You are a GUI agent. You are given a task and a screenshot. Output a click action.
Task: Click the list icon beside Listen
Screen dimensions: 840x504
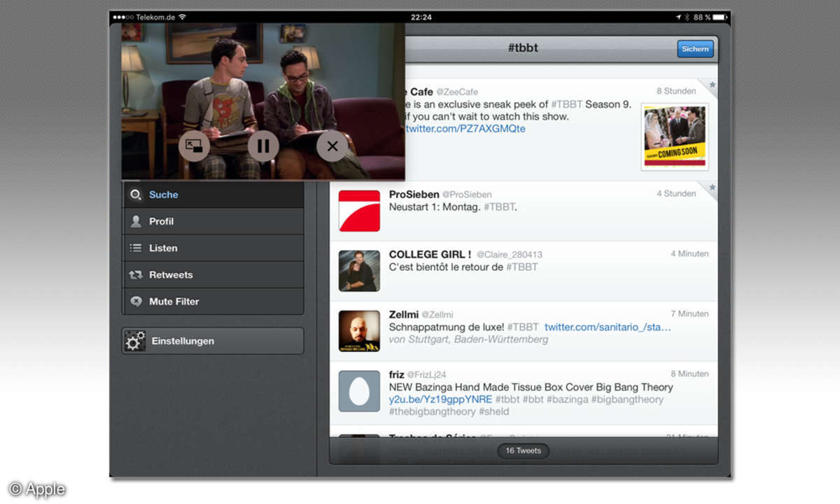(x=136, y=248)
